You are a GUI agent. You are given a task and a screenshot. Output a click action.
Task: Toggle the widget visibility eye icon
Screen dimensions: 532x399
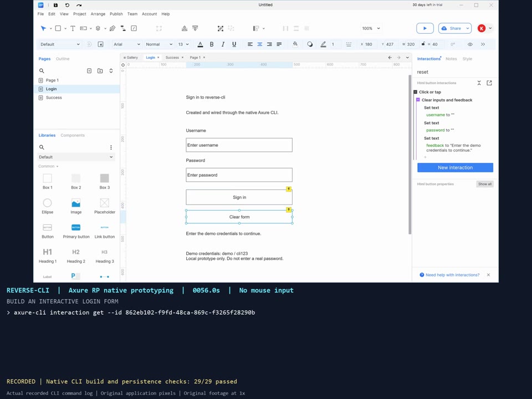(470, 44)
